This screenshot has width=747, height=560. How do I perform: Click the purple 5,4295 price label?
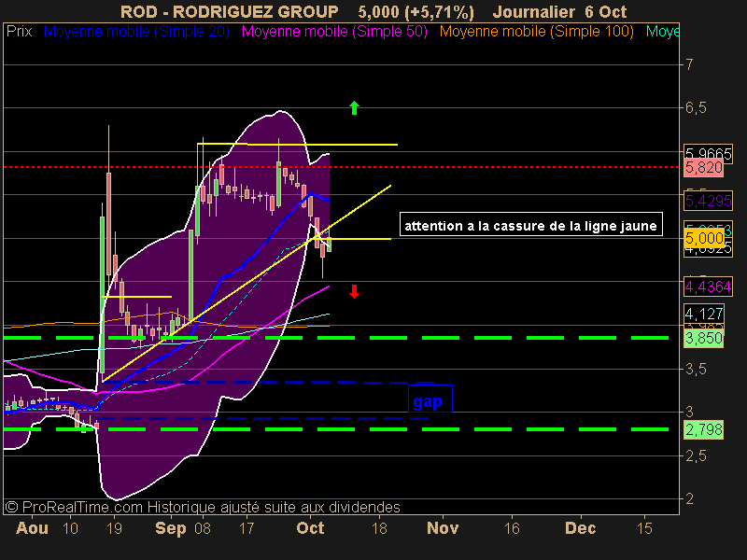(708, 201)
